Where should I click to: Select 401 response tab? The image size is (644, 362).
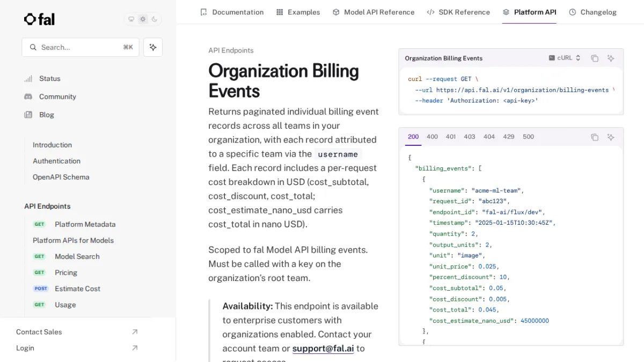pos(451,137)
